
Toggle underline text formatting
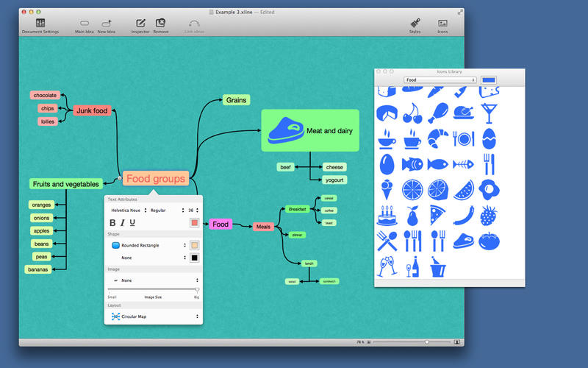132,223
